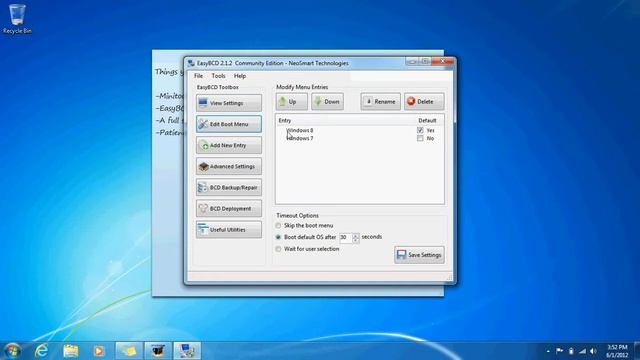640x360 pixels.
Task: Click the EasyBCD title bar icon
Action: point(191,63)
